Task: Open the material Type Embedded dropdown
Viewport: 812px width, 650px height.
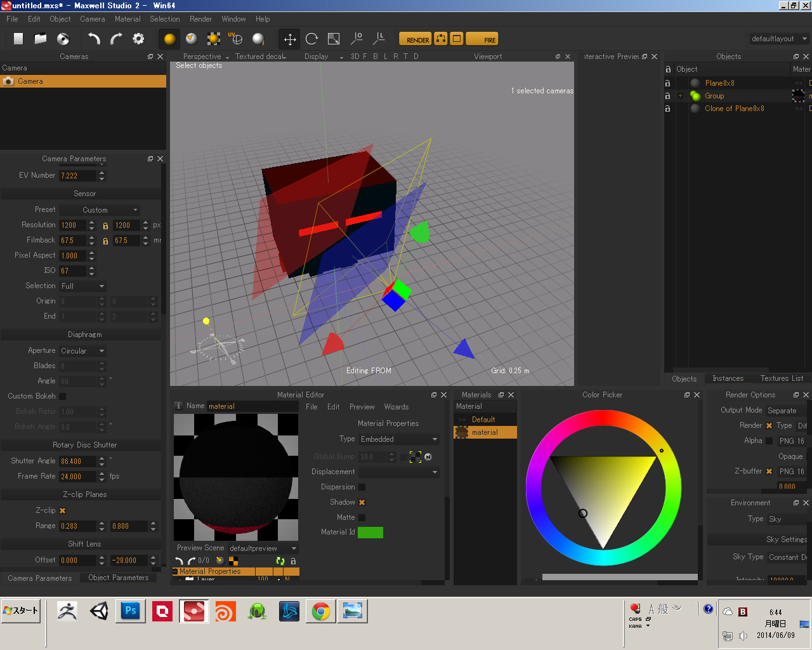Action: click(x=399, y=439)
